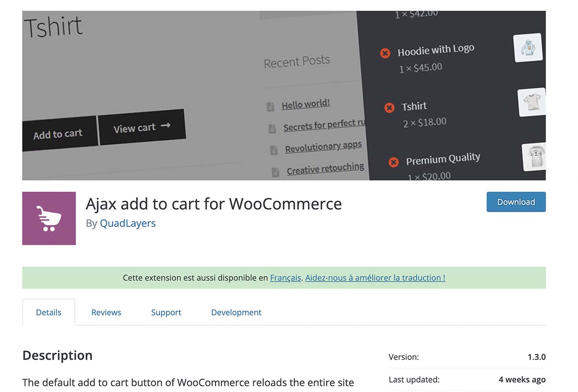The image size is (578, 392).
Task: Switch to the Details tab
Action: click(x=49, y=312)
